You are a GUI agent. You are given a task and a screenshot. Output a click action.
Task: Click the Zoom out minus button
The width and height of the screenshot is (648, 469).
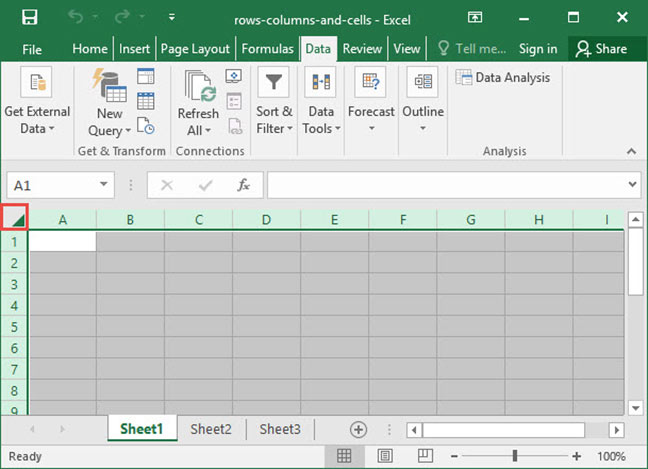point(454,456)
